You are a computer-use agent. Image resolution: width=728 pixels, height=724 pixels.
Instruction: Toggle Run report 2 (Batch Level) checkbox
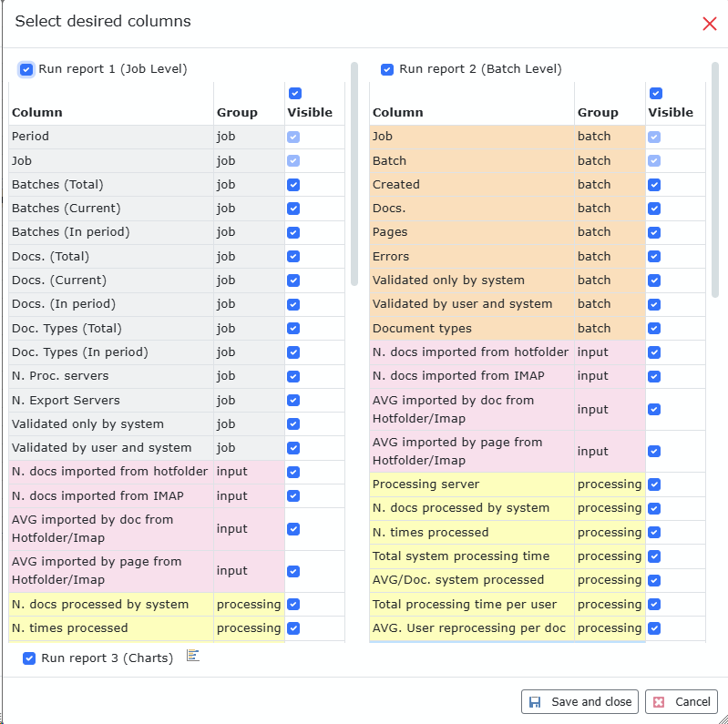[x=387, y=69]
